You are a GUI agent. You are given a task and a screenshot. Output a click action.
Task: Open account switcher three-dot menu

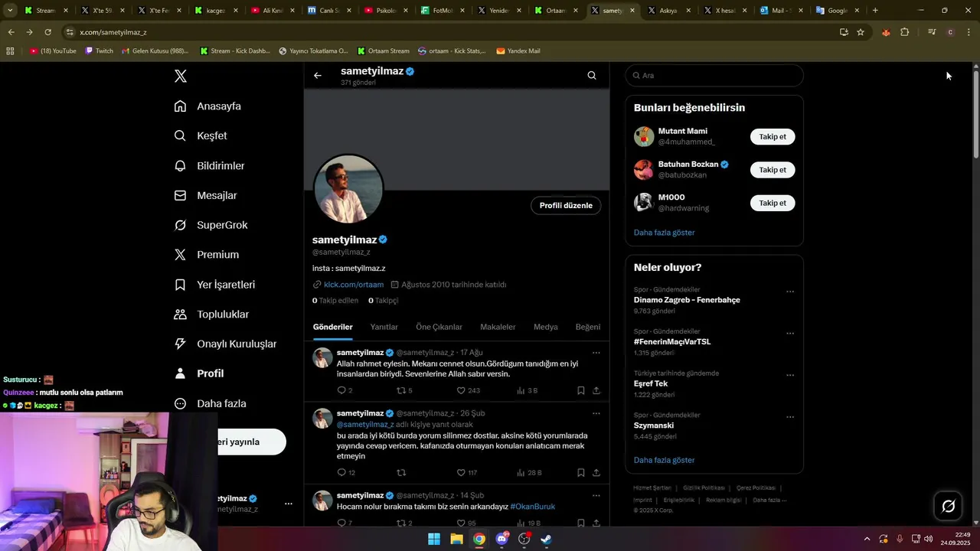click(x=289, y=504)
